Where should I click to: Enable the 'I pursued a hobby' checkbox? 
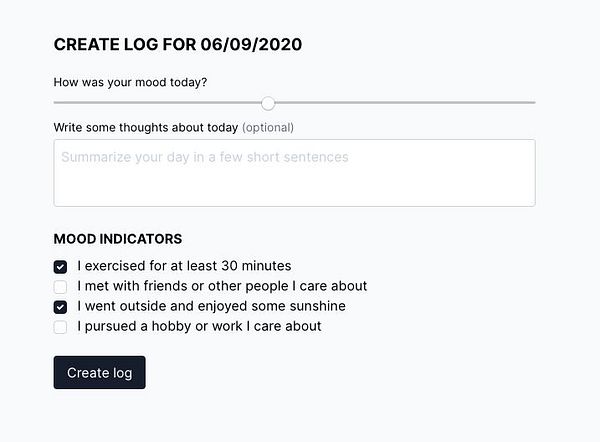click(61, 326)
